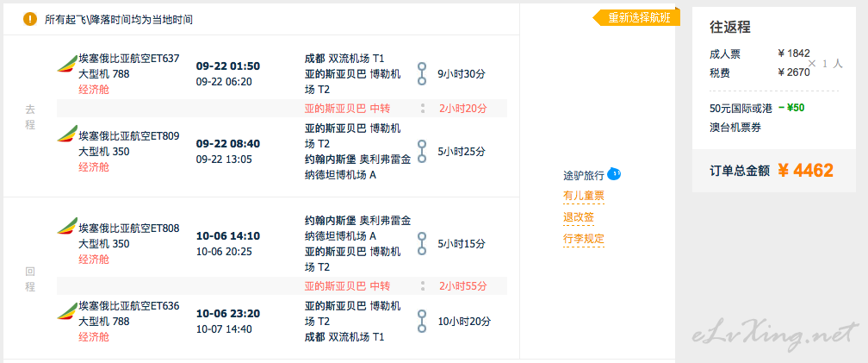This screenshot has width=868, height=363.
Task: Click departure time 09-22 01:50
Action: 228,66
